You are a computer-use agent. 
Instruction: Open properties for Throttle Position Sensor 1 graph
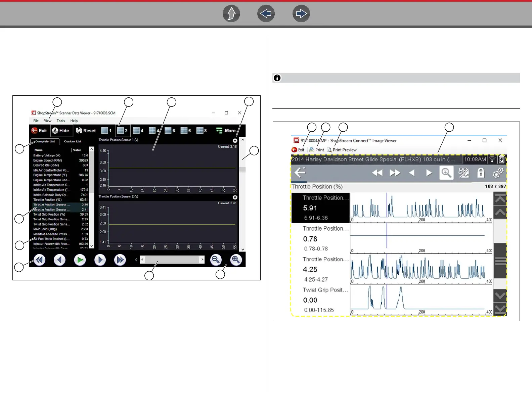[x=235, y=141]
